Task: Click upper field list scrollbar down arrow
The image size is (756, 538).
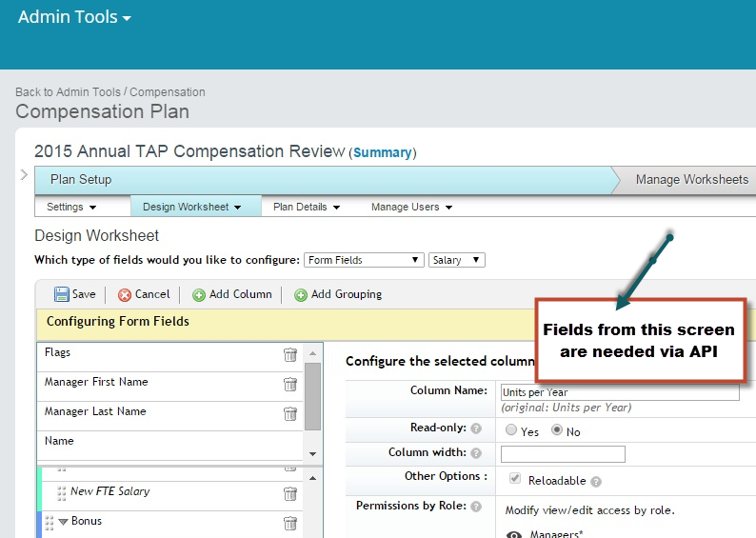Action: tap(313, 453)
